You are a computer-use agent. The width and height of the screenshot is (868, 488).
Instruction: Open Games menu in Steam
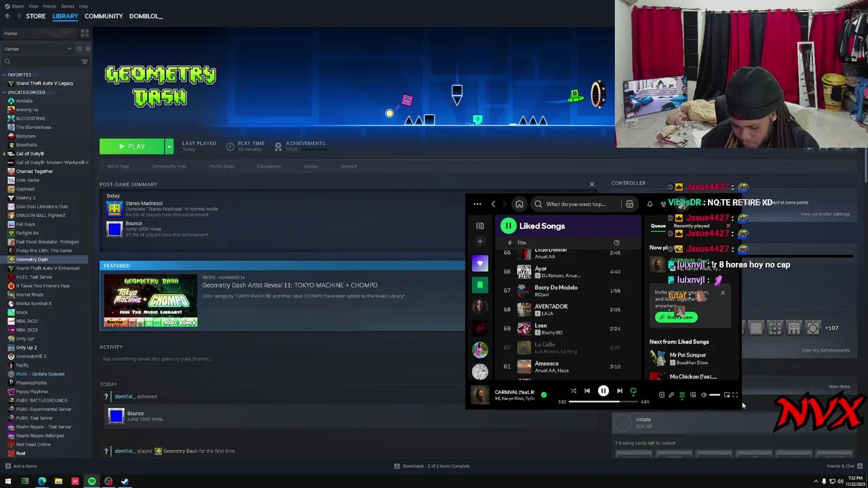(x=68, y=6)
